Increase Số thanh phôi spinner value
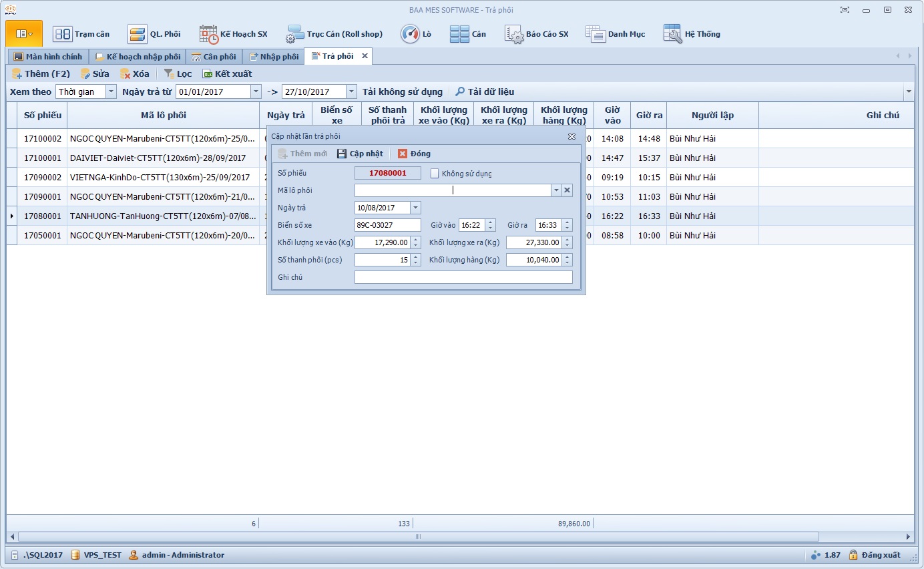 tap(416, 257)
